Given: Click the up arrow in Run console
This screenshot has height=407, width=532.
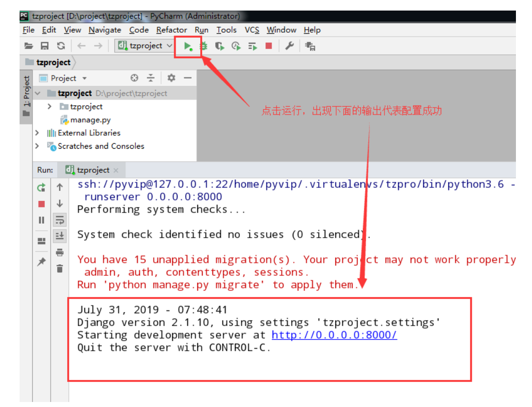Looking at the screenshot, I should (60, 187).
